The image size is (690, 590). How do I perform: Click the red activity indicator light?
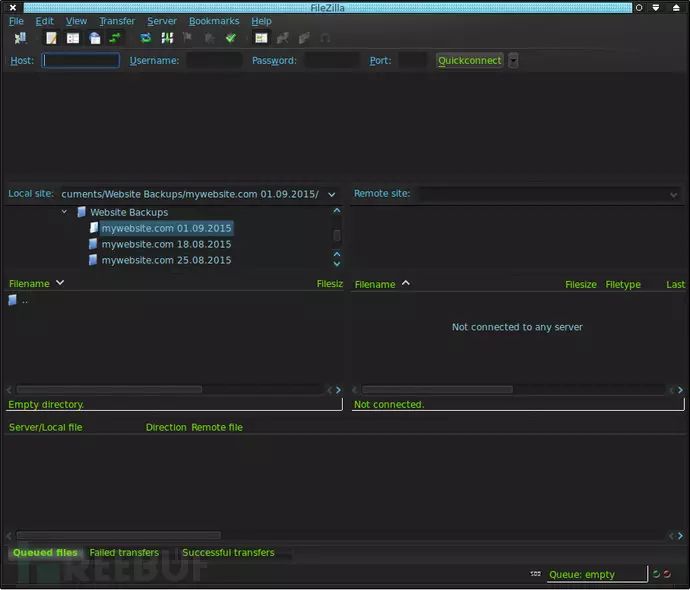click(x=667, y=574)
